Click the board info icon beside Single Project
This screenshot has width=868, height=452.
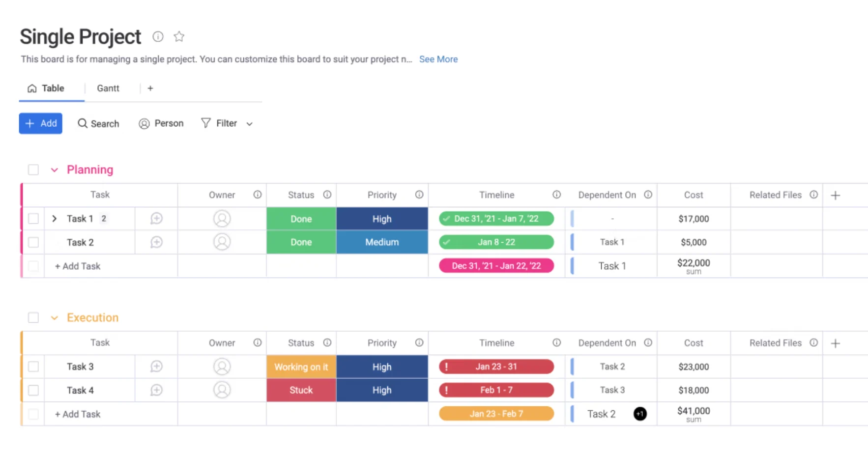(158, 36)
